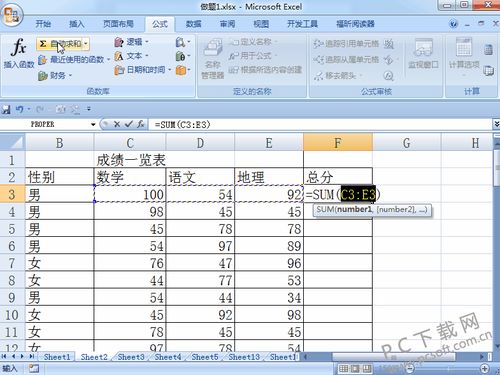
Task: Click the Undo icon
Action: pyautogui.click(x=19, y=109)
